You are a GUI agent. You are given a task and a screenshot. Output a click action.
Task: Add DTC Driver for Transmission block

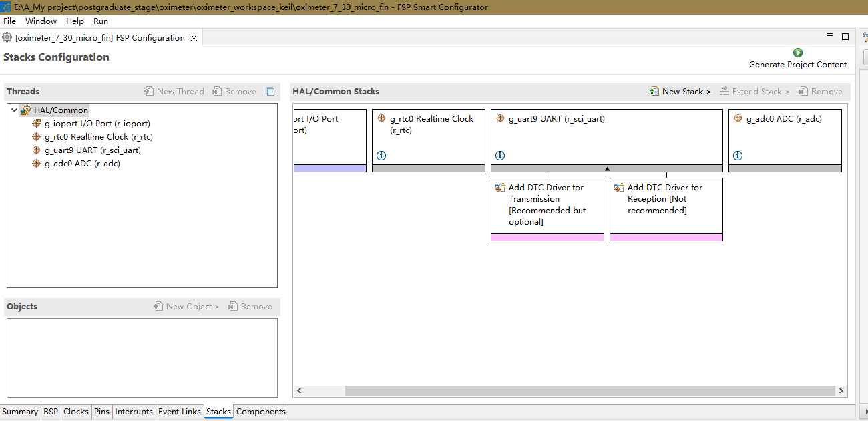point(548,209)
